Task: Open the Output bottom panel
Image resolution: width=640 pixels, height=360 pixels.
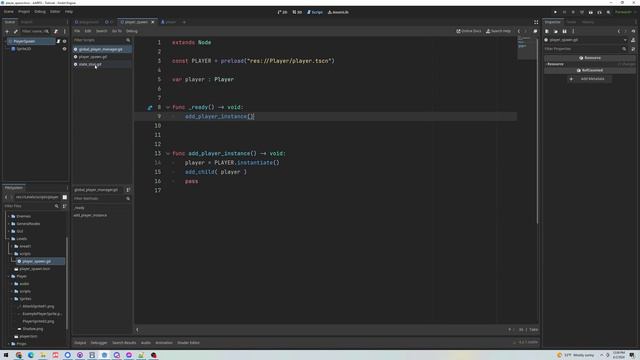Action: click(80, 343)
